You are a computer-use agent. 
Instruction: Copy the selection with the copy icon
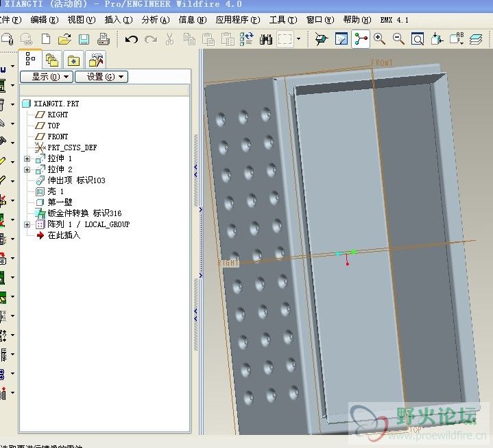click(x=189, y=39)
